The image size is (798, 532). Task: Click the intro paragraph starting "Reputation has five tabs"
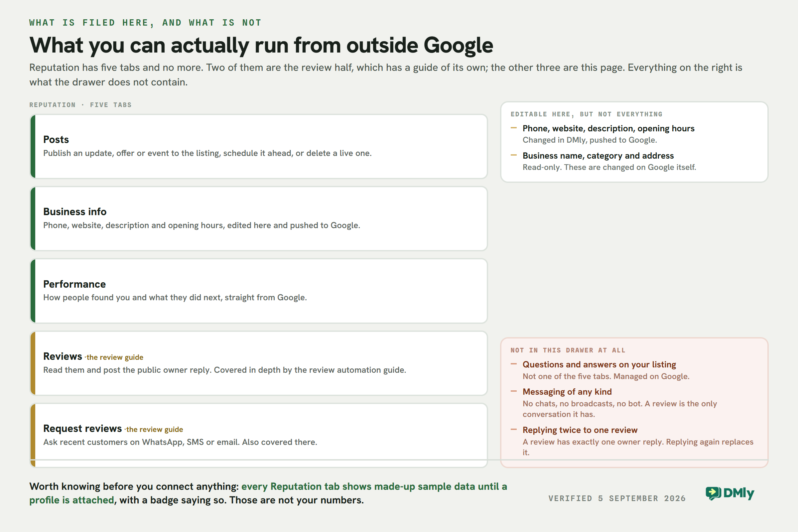(x=386, y=74)
